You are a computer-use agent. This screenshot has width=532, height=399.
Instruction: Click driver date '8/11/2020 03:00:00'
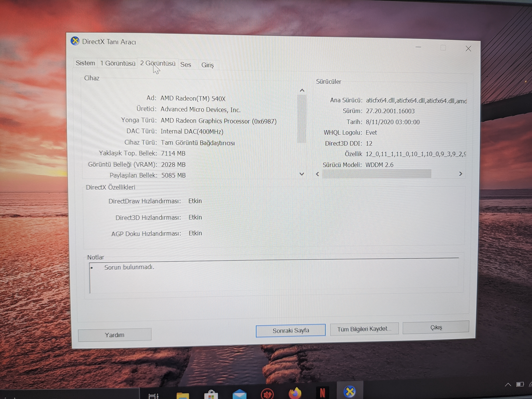pos(393,122)
